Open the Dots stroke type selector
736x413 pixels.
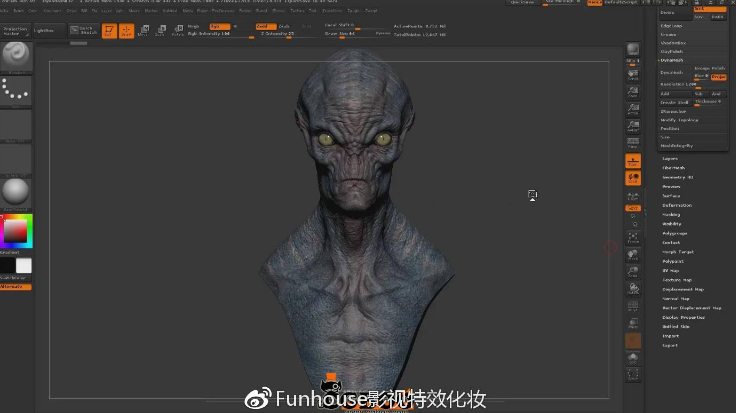[x=16, y=90]
